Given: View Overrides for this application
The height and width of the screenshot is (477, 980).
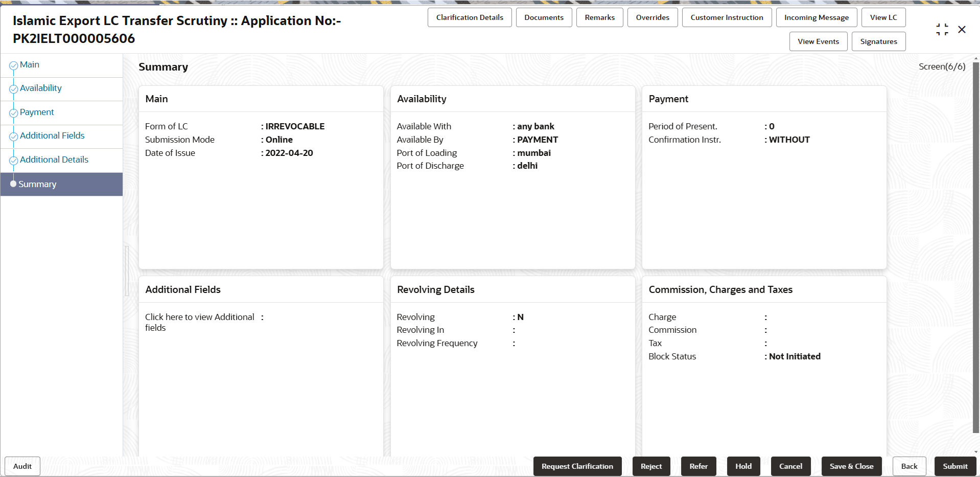Looking at the screenshot, I should pos(652,17).
